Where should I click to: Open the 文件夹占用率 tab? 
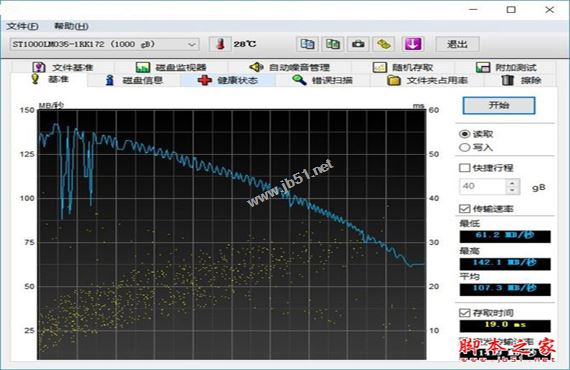tap(428, 80)
